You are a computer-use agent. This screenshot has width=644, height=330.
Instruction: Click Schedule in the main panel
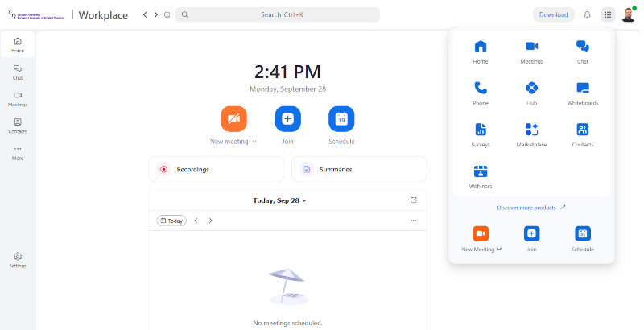tap(341, 119)
